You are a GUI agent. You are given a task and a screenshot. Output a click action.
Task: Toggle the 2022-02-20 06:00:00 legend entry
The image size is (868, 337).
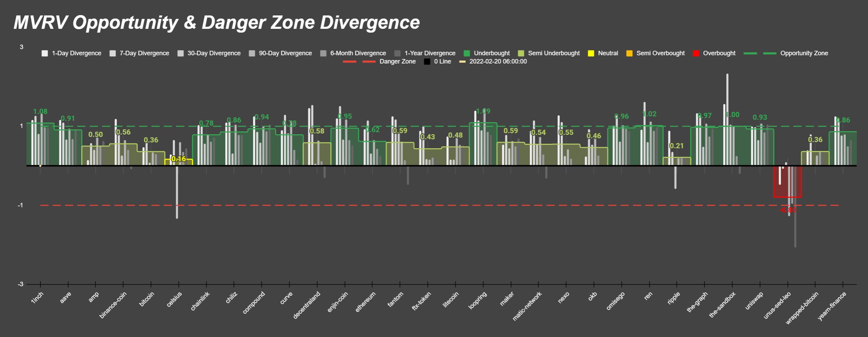(x=493, y=61)
